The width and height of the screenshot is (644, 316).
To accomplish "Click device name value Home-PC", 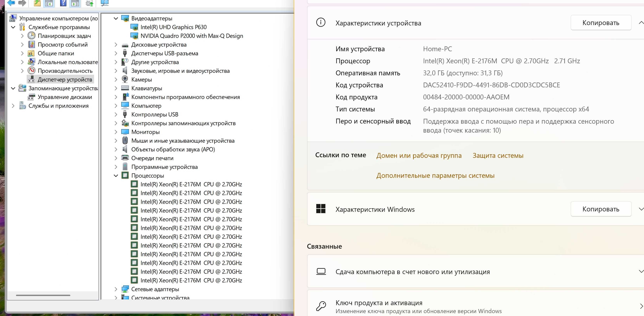I will (x=437, y=49).
